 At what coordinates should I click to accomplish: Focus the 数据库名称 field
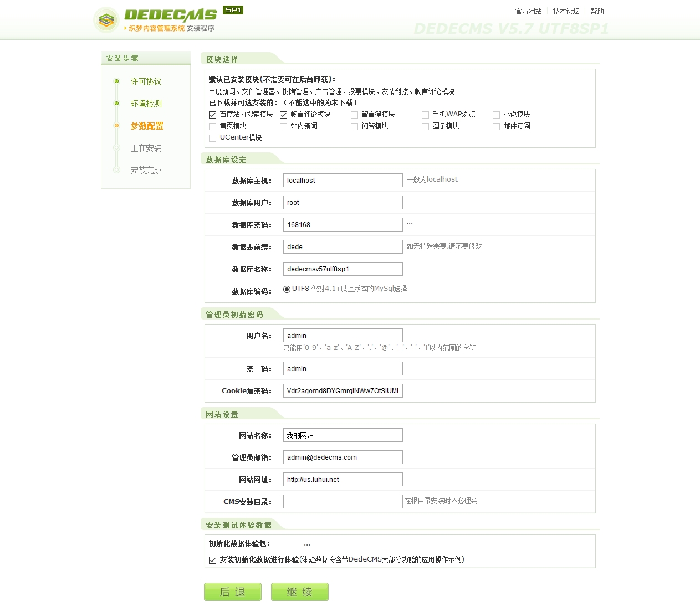tap(343, 269)
